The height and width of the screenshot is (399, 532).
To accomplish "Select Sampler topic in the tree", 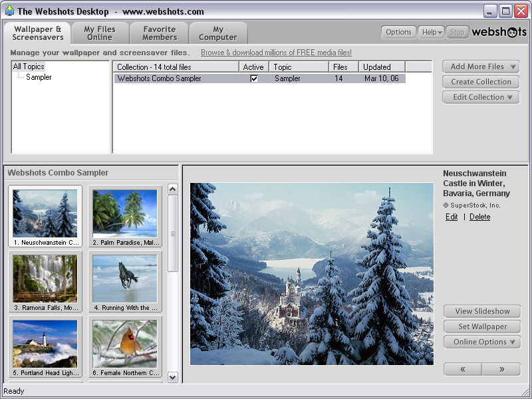I will click(x=39, y=77).
